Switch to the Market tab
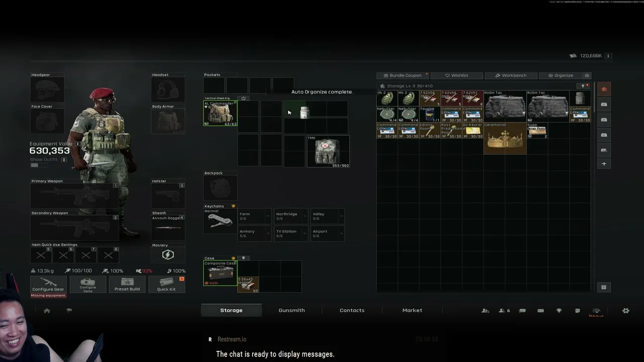The image size is (644, 362). click(413, 310)
